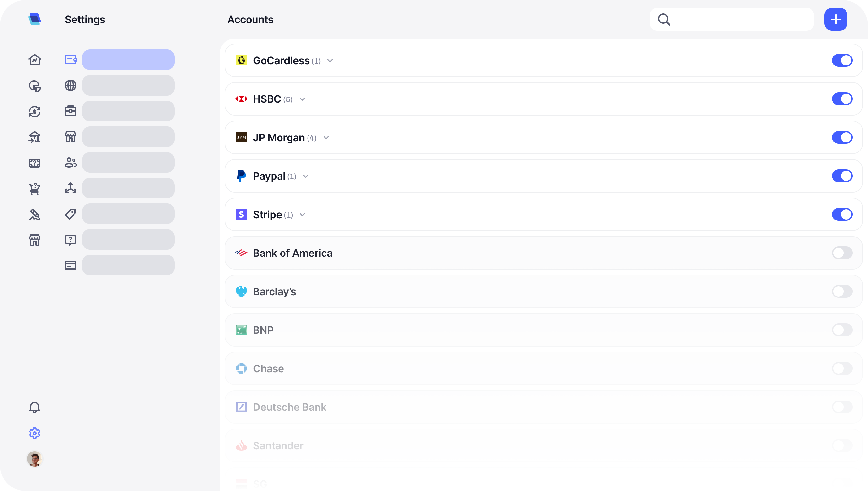868x491 pixels.
Task: Click the gavel stamp icon in sidebar
Action: [34, 214]
